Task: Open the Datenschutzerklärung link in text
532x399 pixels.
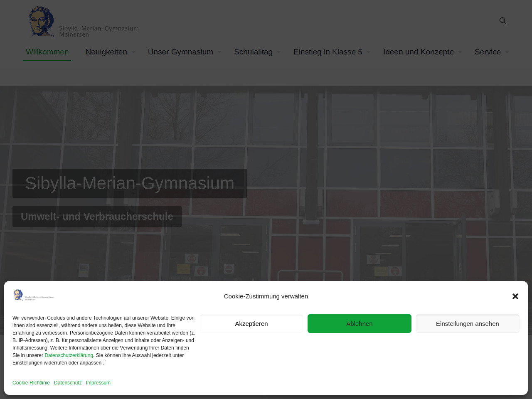Action: (69, 355)
